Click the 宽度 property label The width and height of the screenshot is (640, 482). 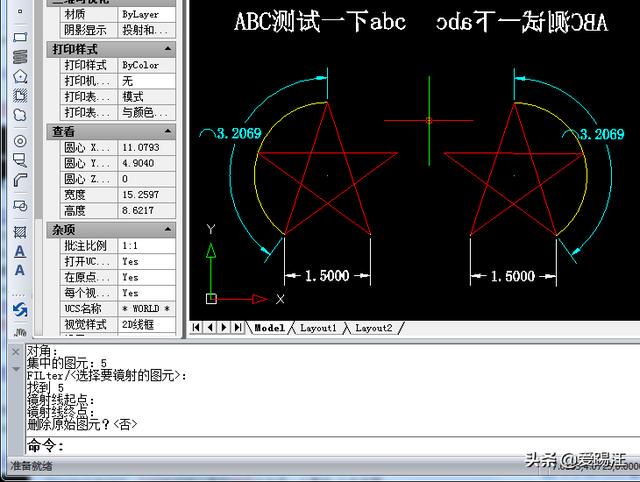click(x=75, y=195)
